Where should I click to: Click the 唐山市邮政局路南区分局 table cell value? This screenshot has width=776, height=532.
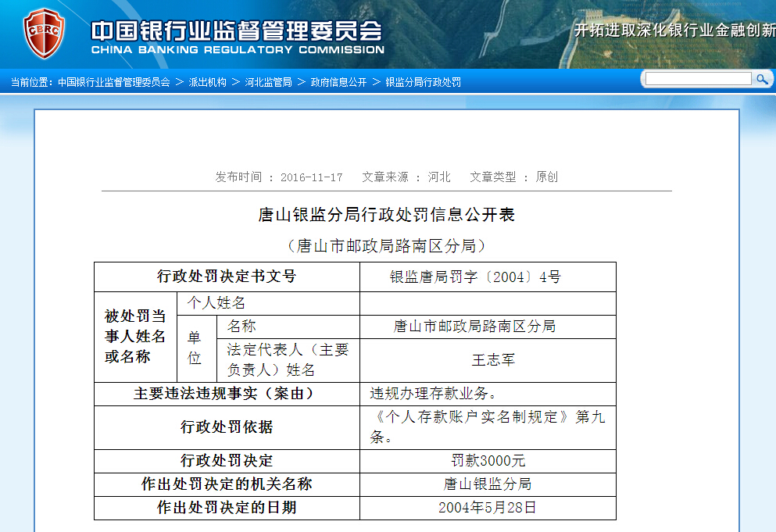coord(474,327)
